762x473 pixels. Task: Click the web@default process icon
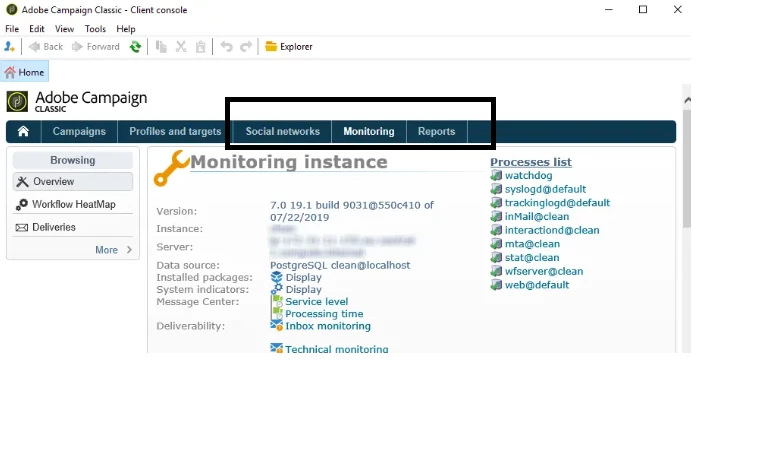(496, 284)
